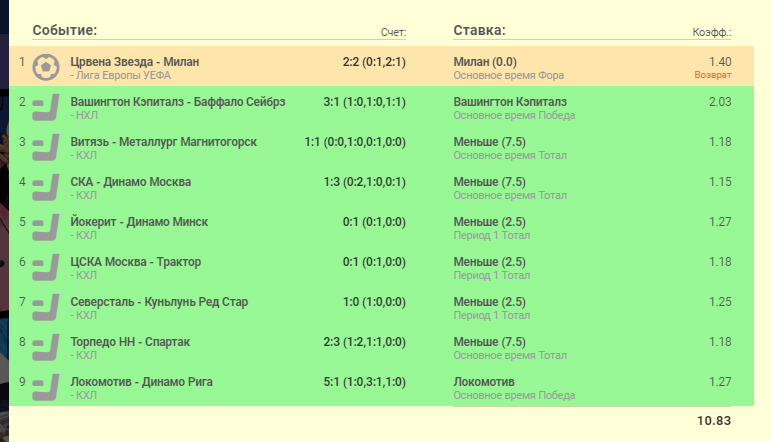The image size is (771, 442).
Task: Select event Вашингтон Кэпиталз - Баффало Сейбрз
Action: tap(178, 102)
